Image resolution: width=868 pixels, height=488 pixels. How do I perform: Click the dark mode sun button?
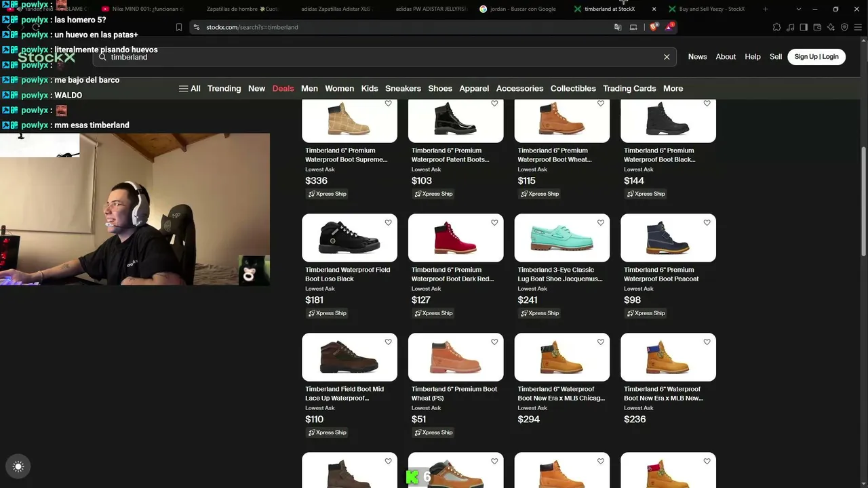[x=18, y=466]
